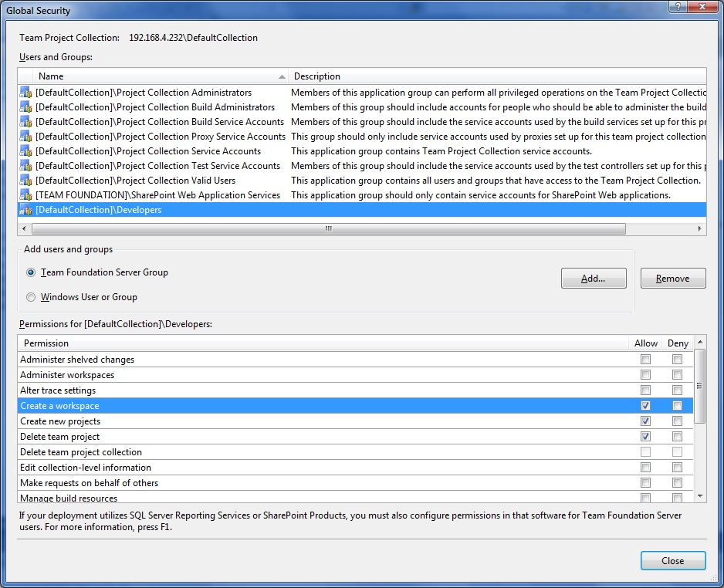Screen dimensions: 724x588
Task: Check Deny for Administer shelved changes
Action: [x=677, y=360]
